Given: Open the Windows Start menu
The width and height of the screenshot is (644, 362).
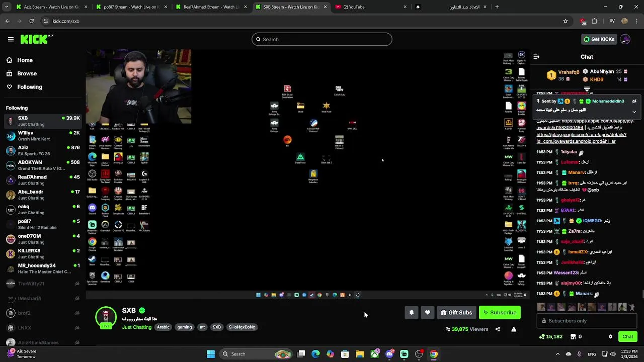Looking at the screenshot, I should click(x=211, y=354).
